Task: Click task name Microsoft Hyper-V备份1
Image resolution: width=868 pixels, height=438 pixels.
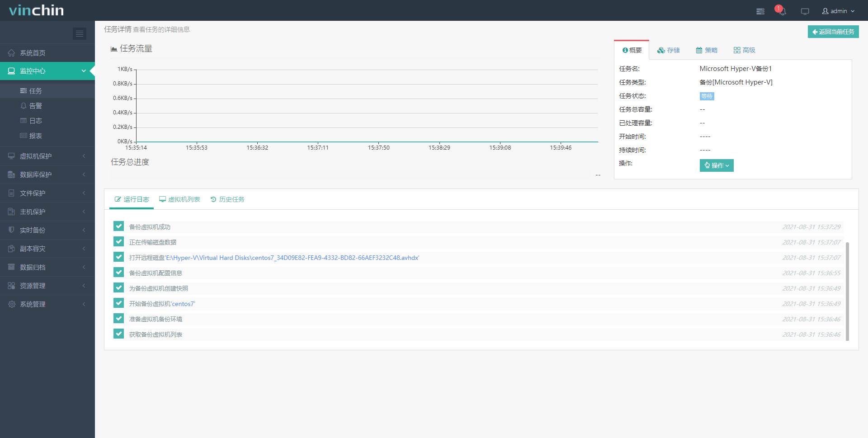Action: (x=736, y=69)
